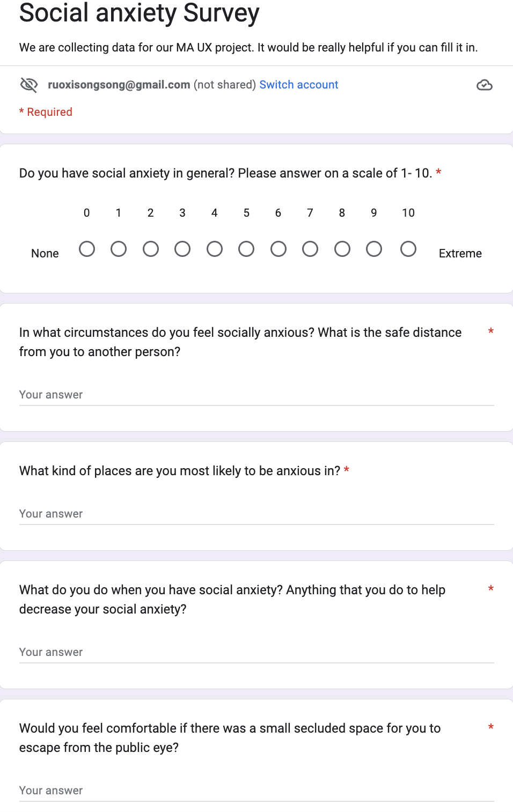The image size is (513, 812).
Task: Click the crossed-out eye not-shared icon
Action: point(29,85)
